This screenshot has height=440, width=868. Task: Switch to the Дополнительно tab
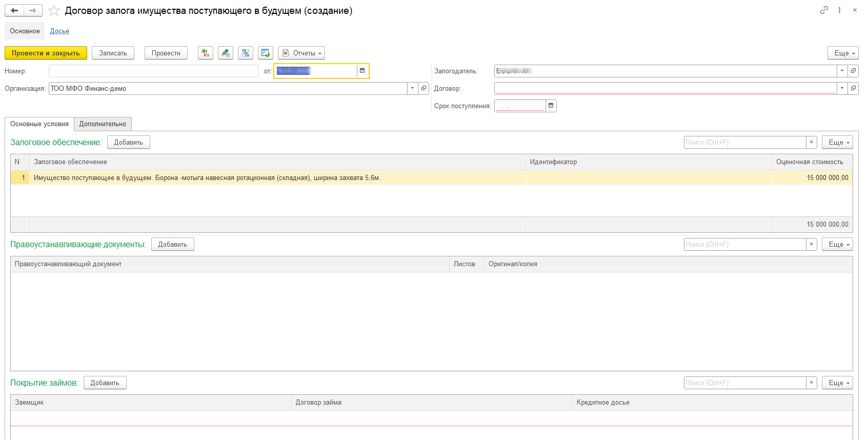(103, 124)
